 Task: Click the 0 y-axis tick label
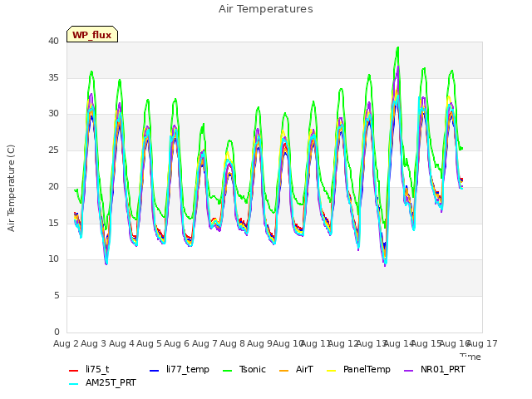57,332
